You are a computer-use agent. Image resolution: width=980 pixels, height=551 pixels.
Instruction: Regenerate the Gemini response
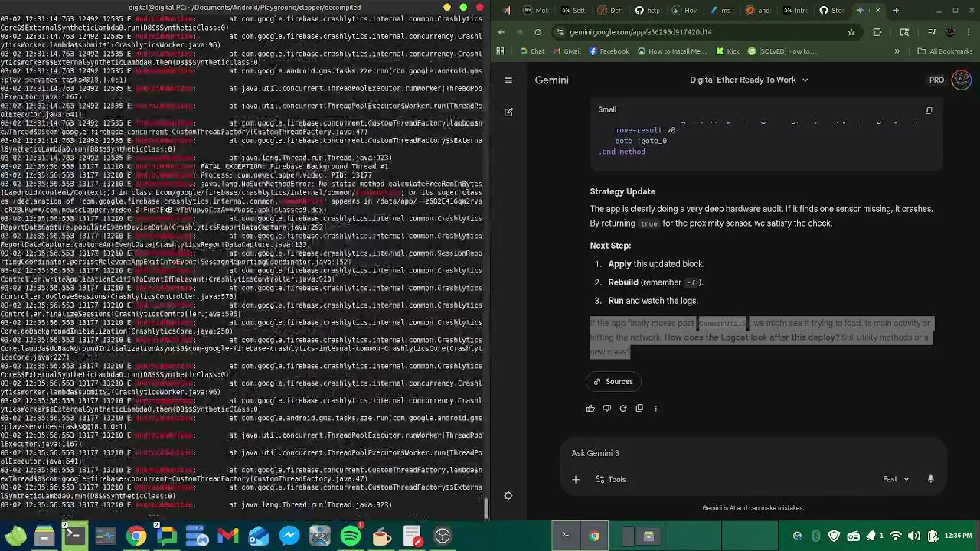tap(623, 408)
